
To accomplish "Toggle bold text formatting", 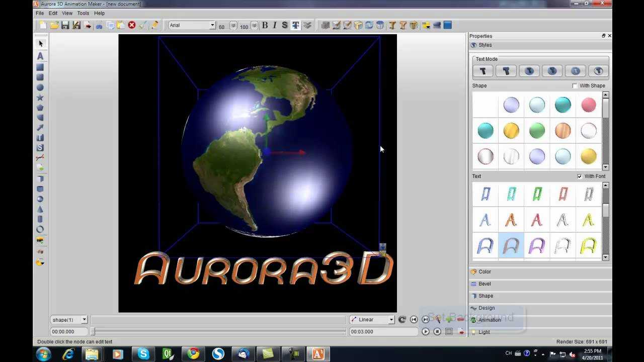I will 265,25.
